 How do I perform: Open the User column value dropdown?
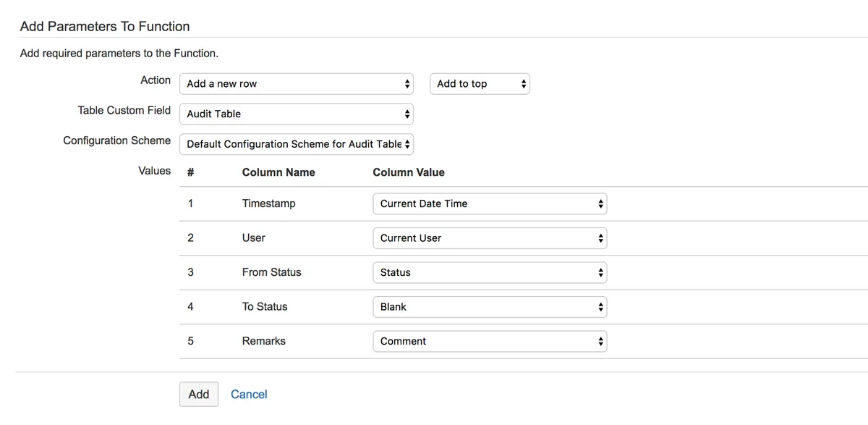point(490,238)
